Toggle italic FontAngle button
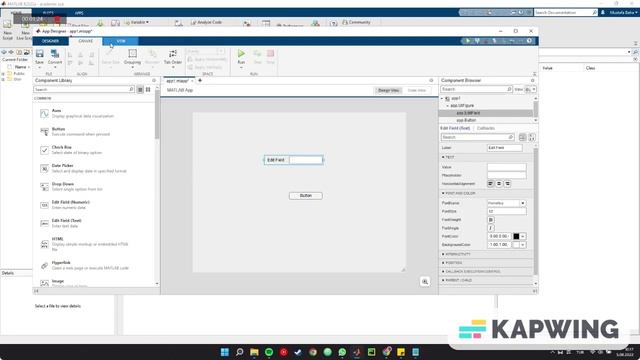Screen dimensions: 640x360 [491, 228]
